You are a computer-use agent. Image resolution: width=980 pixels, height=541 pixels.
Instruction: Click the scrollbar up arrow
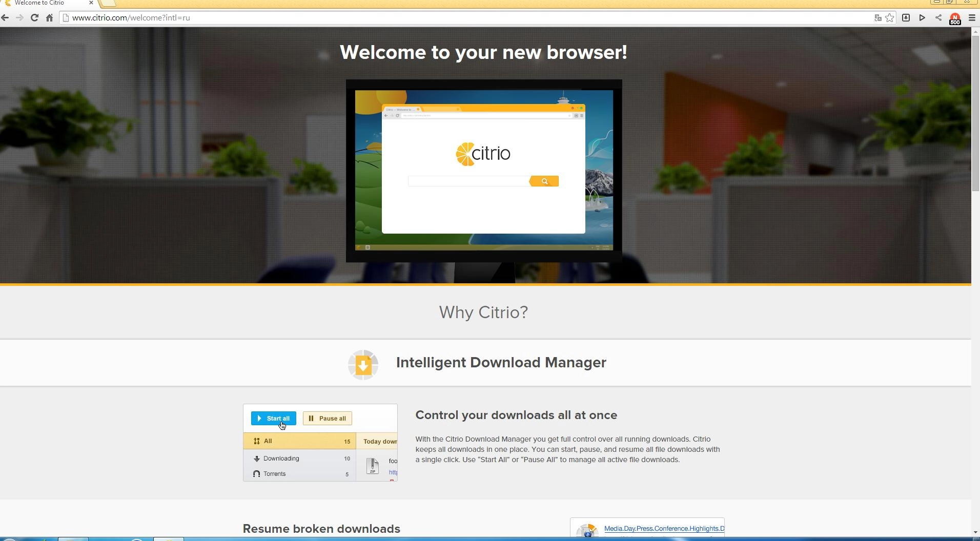point(975,32)
